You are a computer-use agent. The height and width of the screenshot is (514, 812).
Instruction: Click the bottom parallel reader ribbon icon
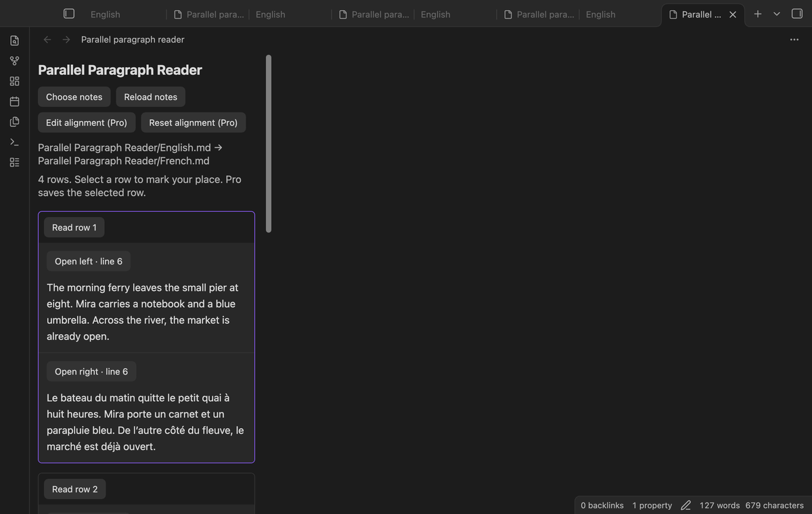14,162
